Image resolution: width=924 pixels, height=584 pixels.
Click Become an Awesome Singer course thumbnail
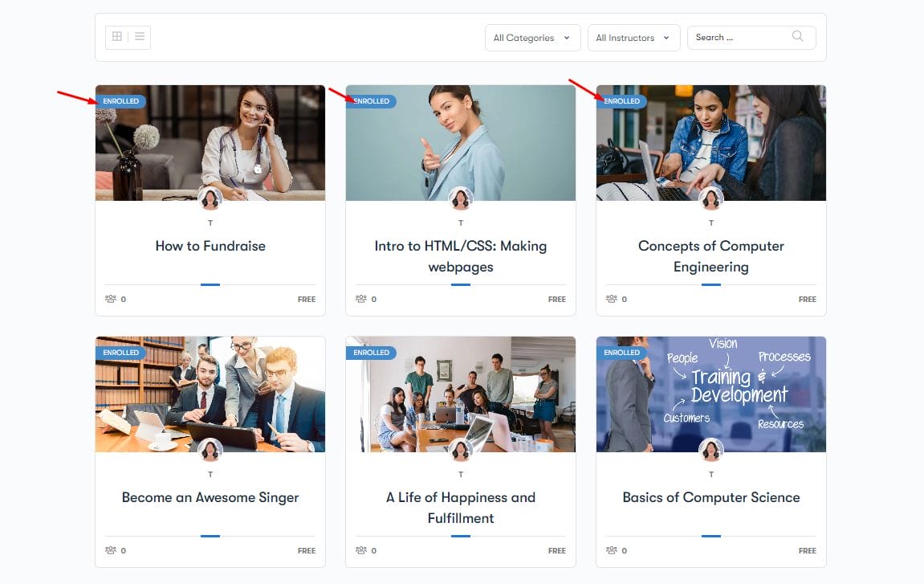pyautogui.click(x=210, y=394)
